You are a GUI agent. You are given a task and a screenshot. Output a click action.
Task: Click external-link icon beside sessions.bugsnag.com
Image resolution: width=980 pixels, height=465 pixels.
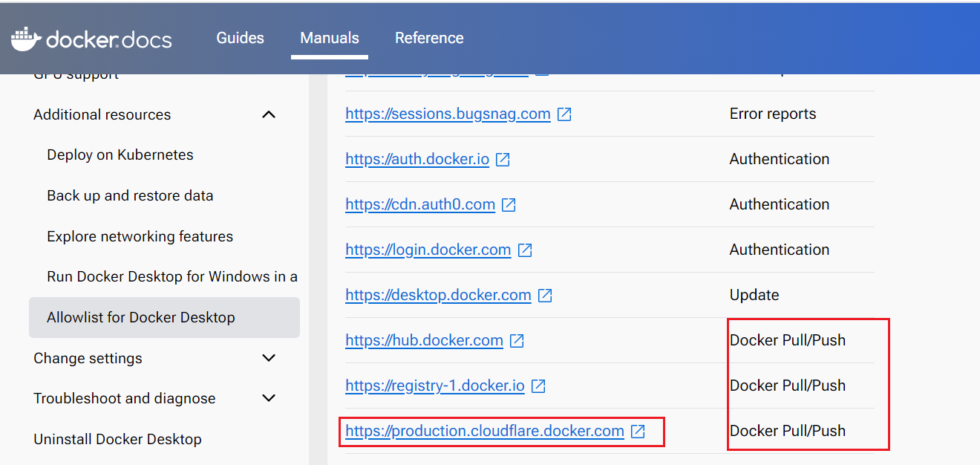click(564, 114)
